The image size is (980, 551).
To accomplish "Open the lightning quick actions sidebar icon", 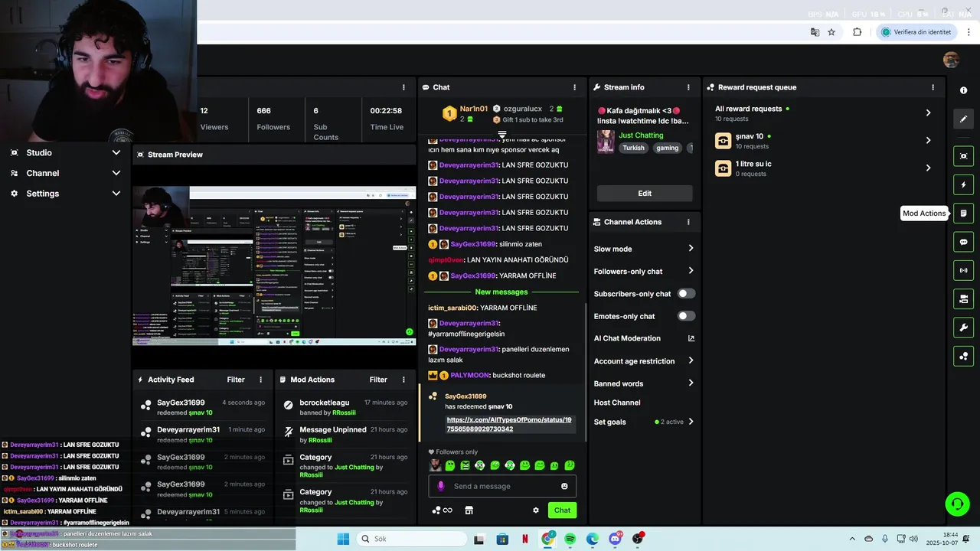I will (x=963, y=184).
